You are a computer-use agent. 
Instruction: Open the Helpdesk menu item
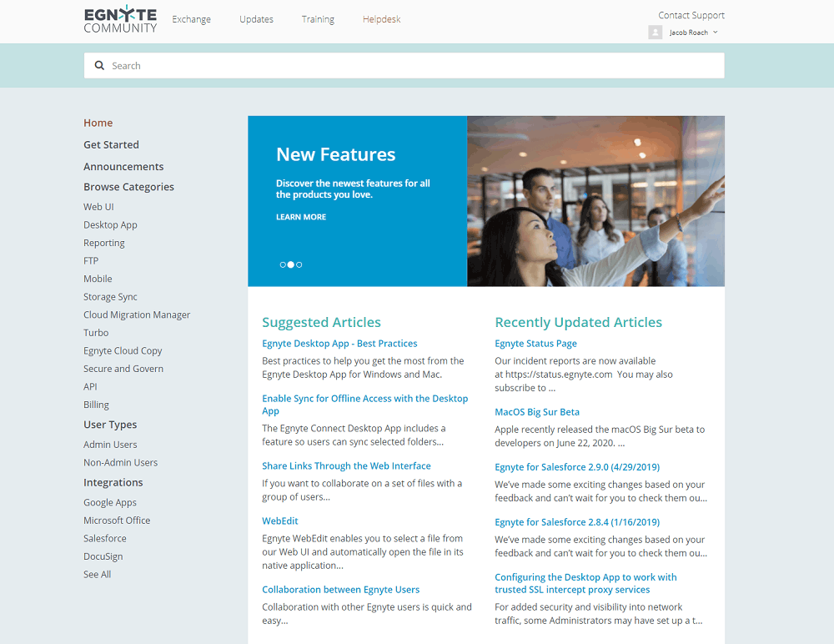[381, 19]
